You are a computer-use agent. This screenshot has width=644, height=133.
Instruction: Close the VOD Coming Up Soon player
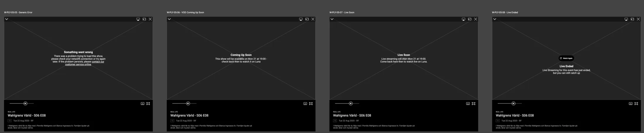tap(313, 19)
